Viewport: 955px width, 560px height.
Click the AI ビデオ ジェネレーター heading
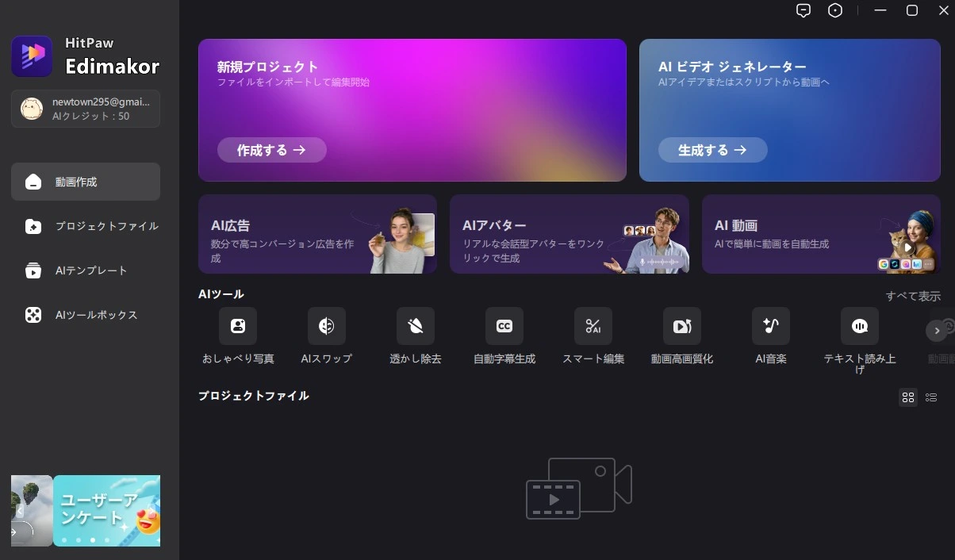pos(732,67)
